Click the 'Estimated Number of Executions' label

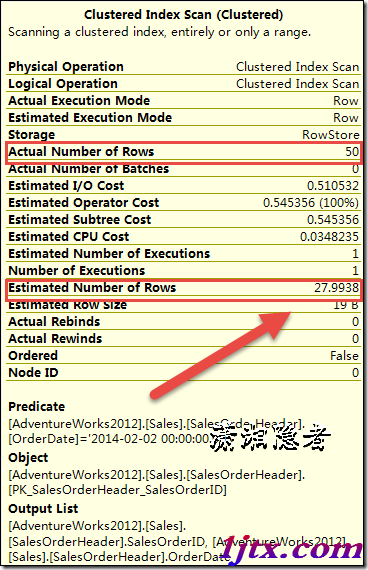coord(109,254)
